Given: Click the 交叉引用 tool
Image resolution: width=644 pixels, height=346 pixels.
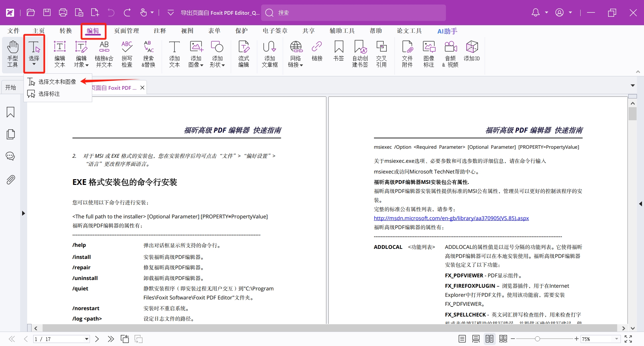Looking at the screenshot, I should [381, 54].
